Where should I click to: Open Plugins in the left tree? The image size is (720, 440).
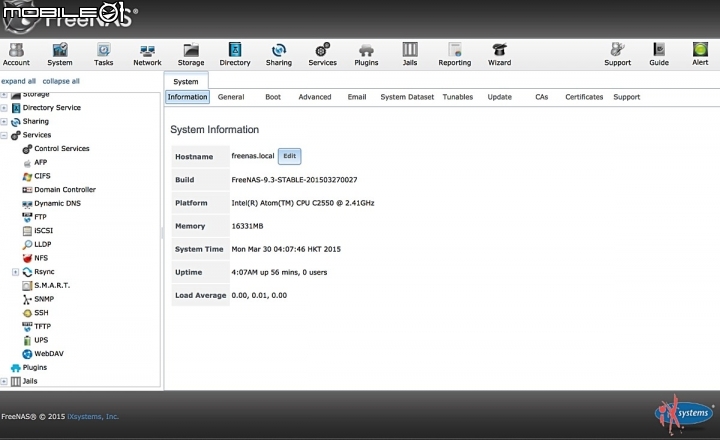point(34,367)
